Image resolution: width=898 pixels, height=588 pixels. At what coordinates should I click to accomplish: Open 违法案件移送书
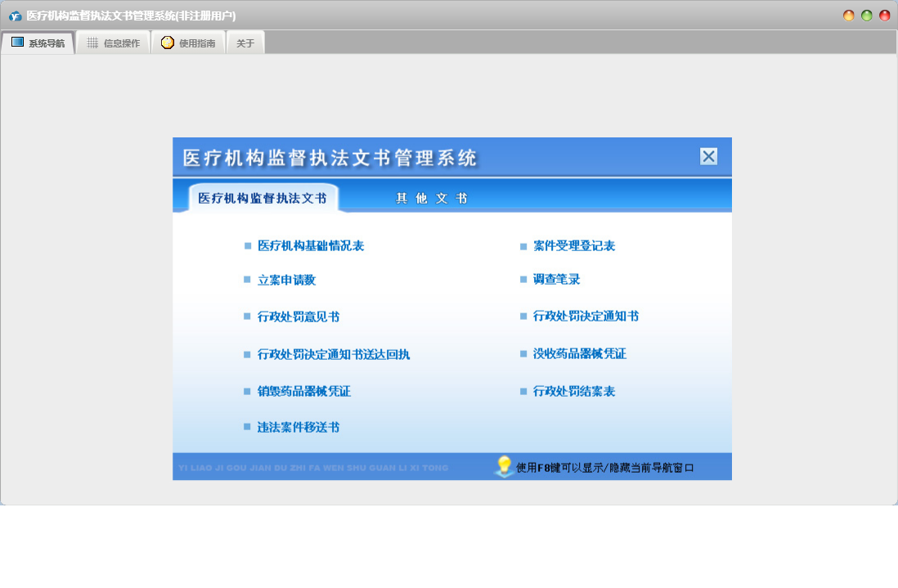coord(299,427)
